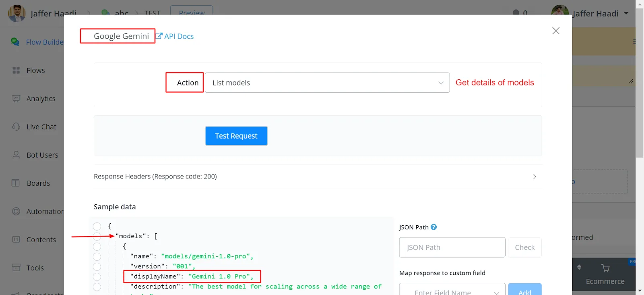The image size is (644, 295).
Task: Click the Live Chat headset icon
Action: (x=16, y=127)
